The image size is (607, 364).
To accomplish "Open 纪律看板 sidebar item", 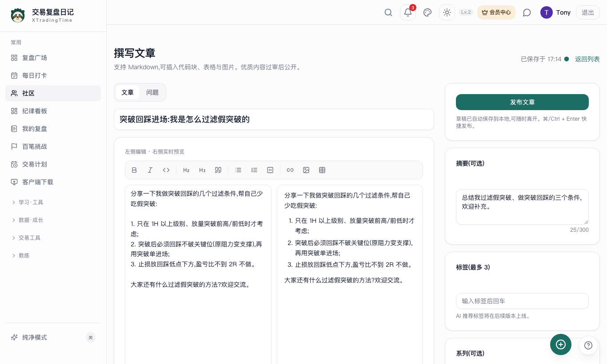I will 53,111.
